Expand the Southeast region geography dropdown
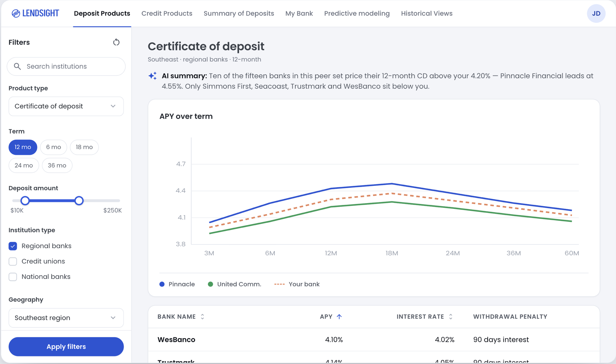The image size is (616, 364). click(x=66, y=318)
